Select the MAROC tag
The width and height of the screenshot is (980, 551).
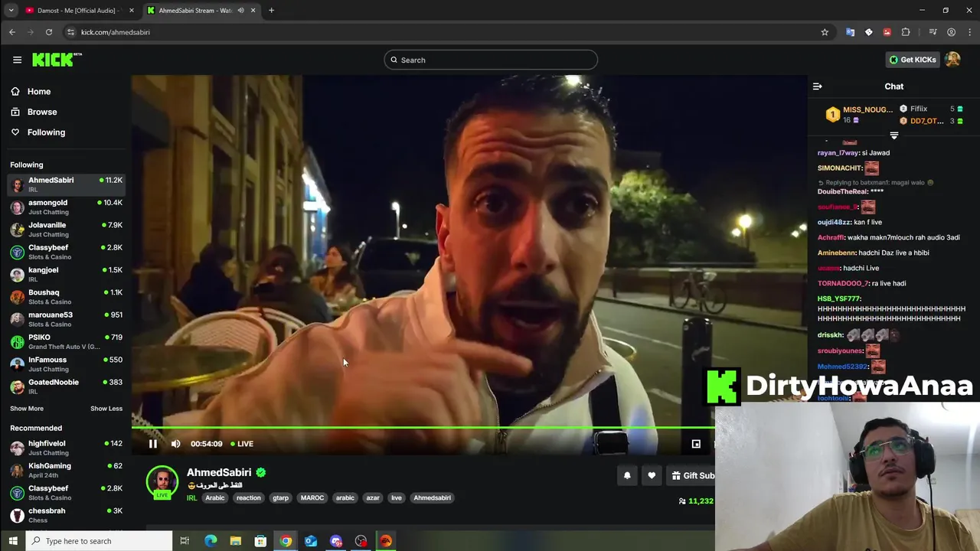click(x=312, y=497)
